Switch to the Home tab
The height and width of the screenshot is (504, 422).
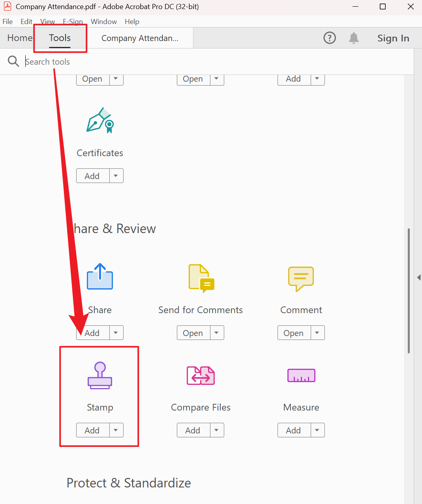point(20,38)
